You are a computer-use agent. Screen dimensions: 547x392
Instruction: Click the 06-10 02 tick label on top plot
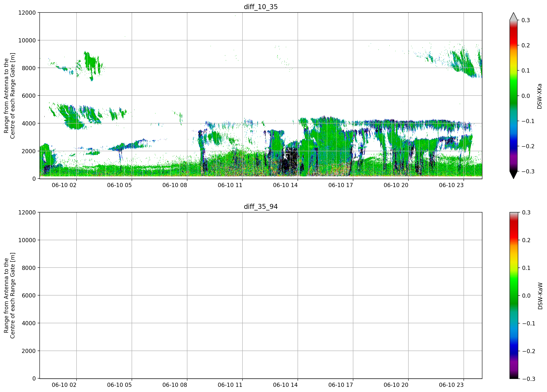pos(64,185)
